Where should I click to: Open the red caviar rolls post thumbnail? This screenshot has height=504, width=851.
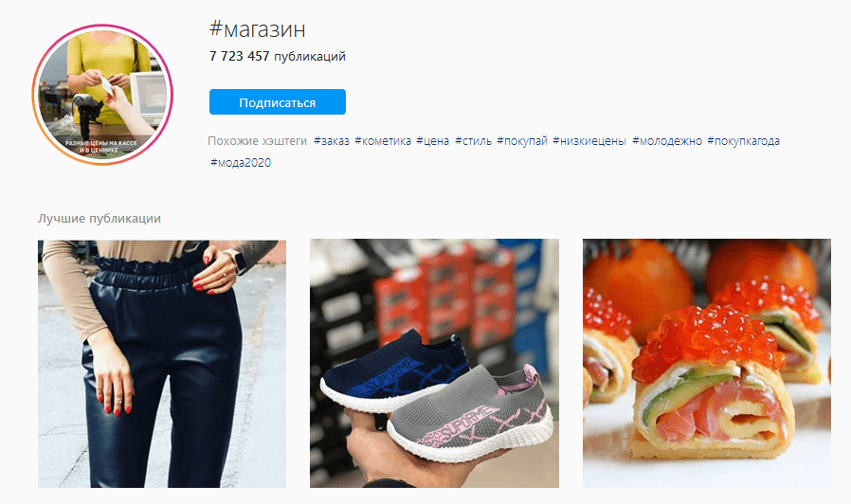(x=707, y=364)
